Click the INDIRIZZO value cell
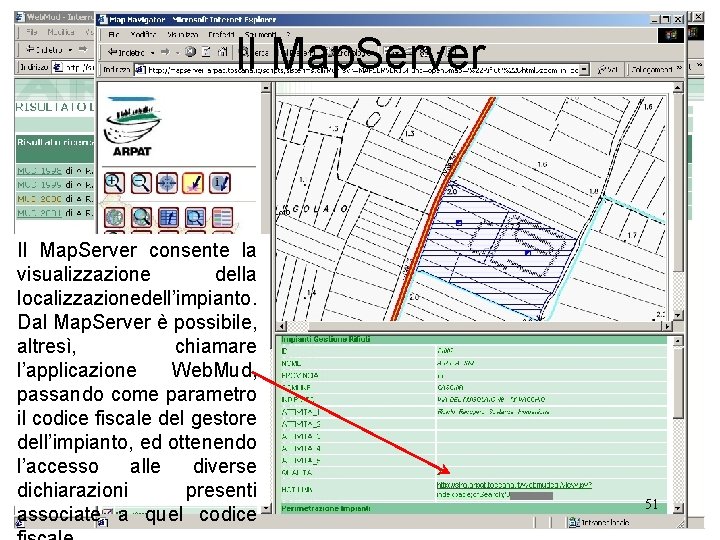This screenshot has width=720, height=540. click(x=551, y=399)
